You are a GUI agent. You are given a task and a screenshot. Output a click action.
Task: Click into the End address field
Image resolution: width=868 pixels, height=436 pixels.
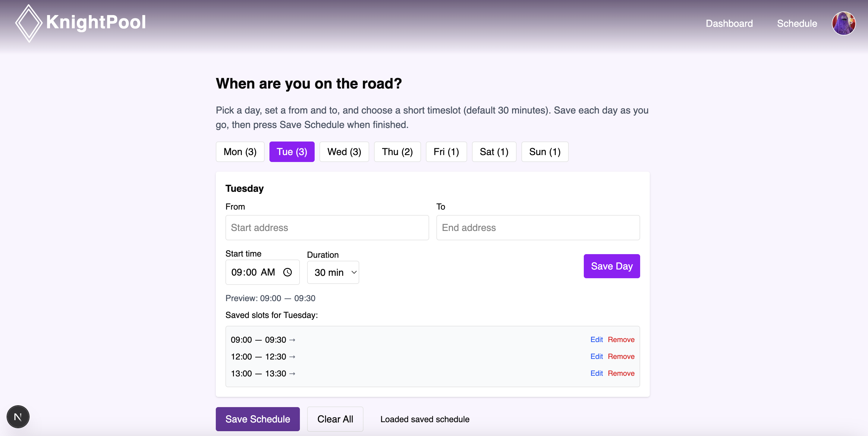(538, 228)
